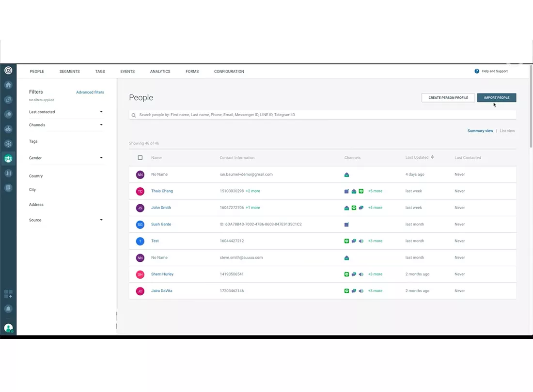This screenshot has height=392, width=533.
Task: Click the Create Person Profile button
Action: (x=448, y=98)
